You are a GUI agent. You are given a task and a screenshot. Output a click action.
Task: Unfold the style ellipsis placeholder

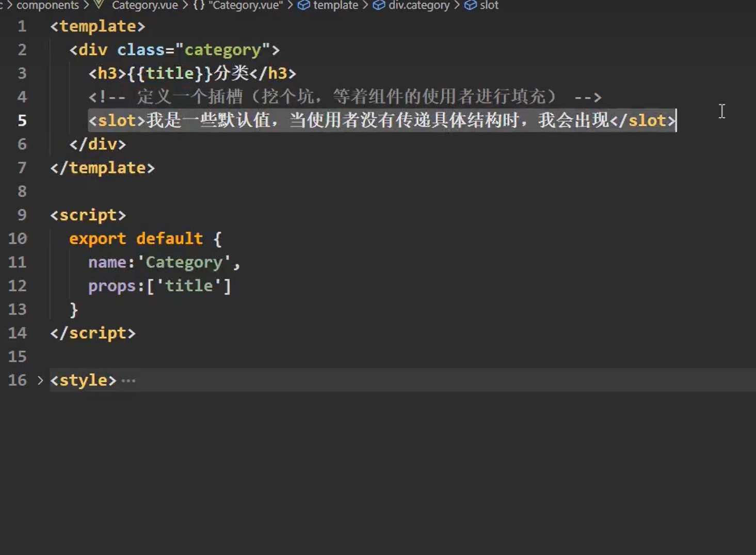coord(128,381)
